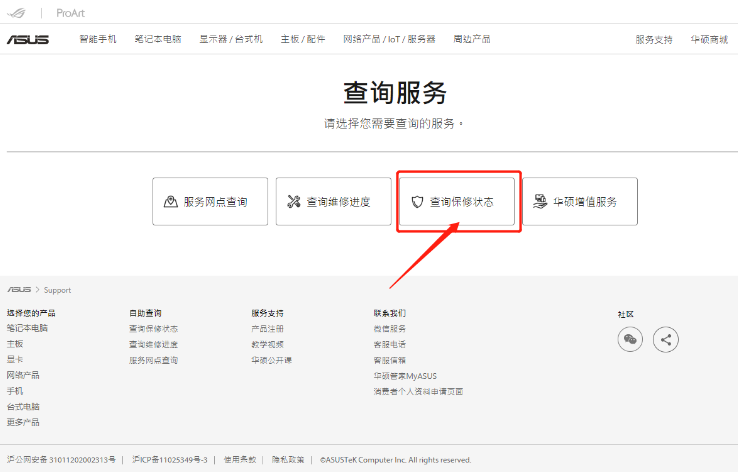Click the icon in 华硕增值服务 button
Viewport: 738px width, 472px height.
click(x=540, y=202)
